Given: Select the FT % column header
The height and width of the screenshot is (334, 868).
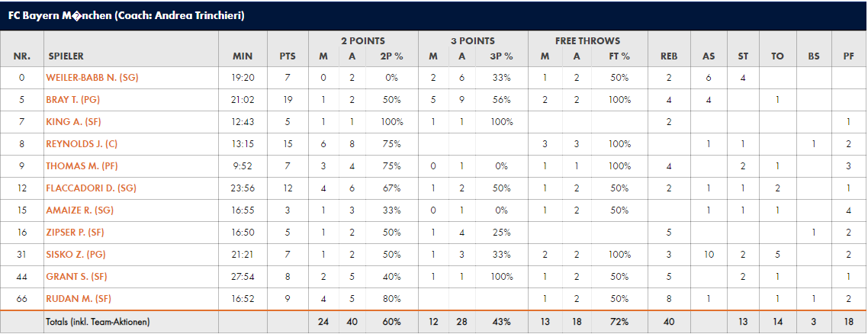Looking at the screenshot, I should [619, 56].
